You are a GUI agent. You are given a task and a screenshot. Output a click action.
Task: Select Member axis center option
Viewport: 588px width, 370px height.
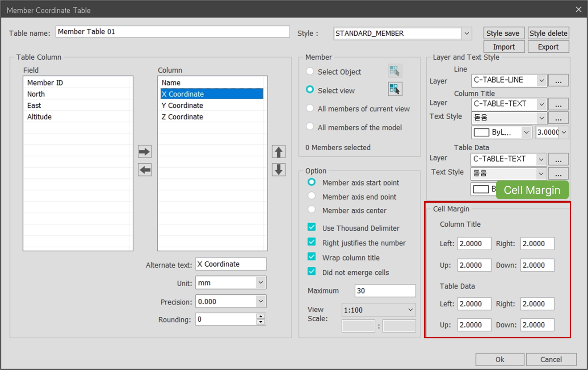[311, 209]
